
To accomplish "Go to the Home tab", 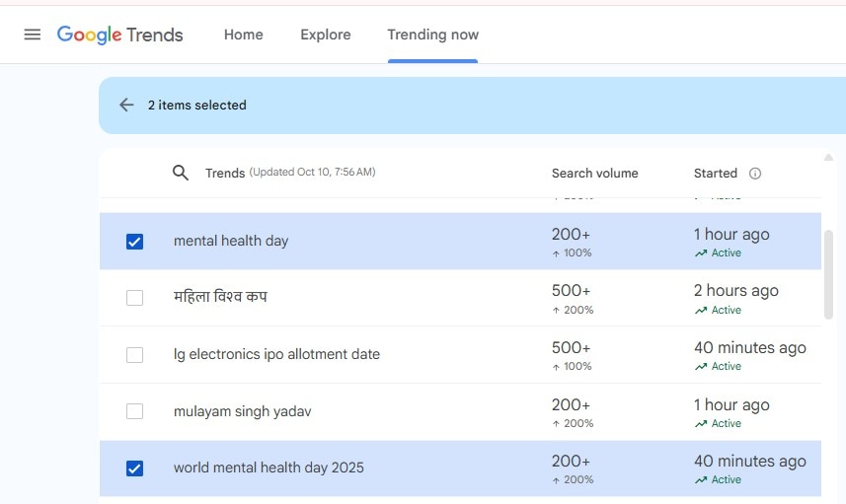I will click(243, 35).
